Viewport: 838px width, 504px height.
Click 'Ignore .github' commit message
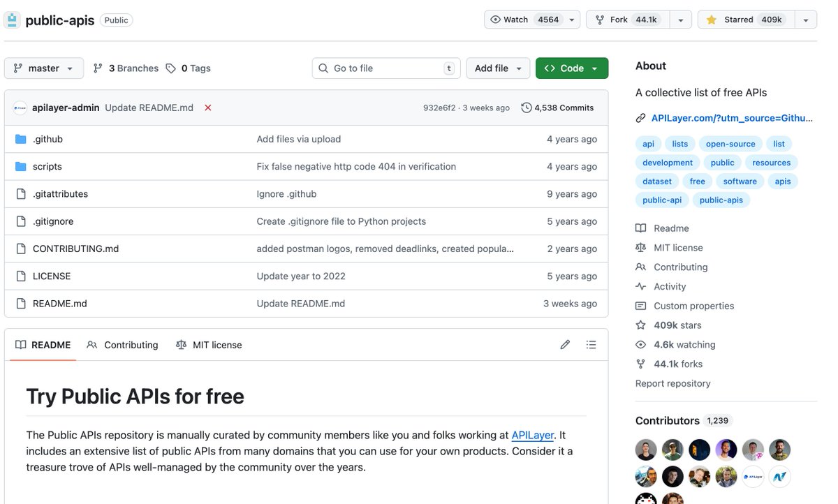[286, 193]
